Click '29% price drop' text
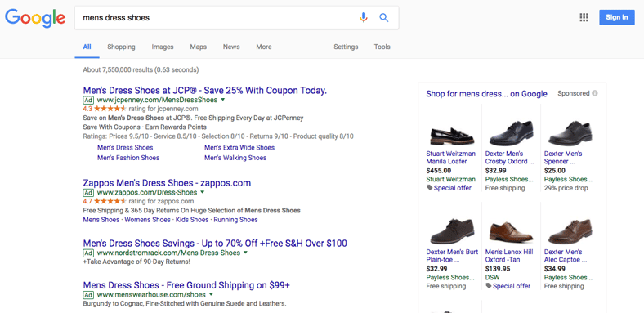644x313 pixels. pyautogui.click(x=566, y=188)
